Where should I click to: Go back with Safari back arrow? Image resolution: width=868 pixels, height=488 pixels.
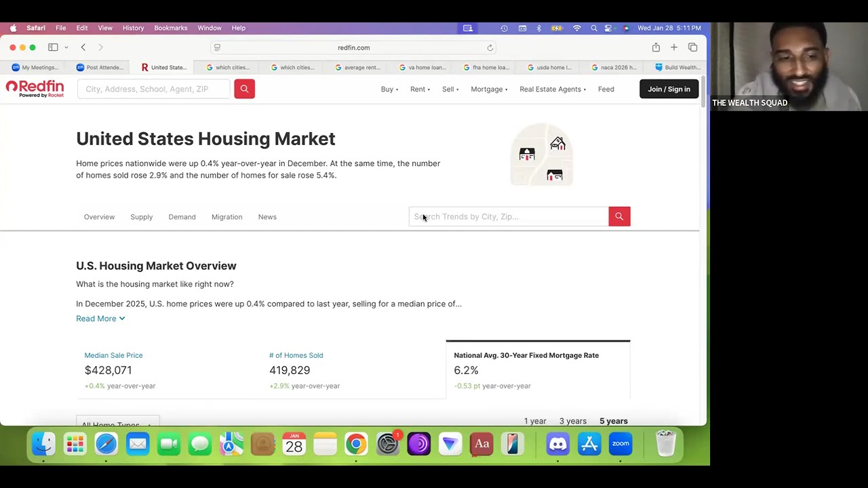[83, 47]
